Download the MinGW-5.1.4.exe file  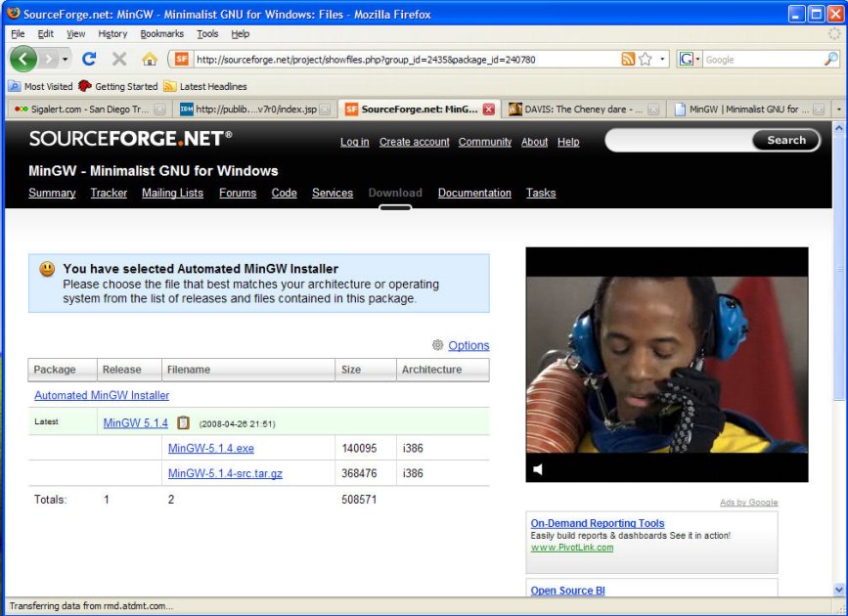pyautogui.click(x=210, y=448)
